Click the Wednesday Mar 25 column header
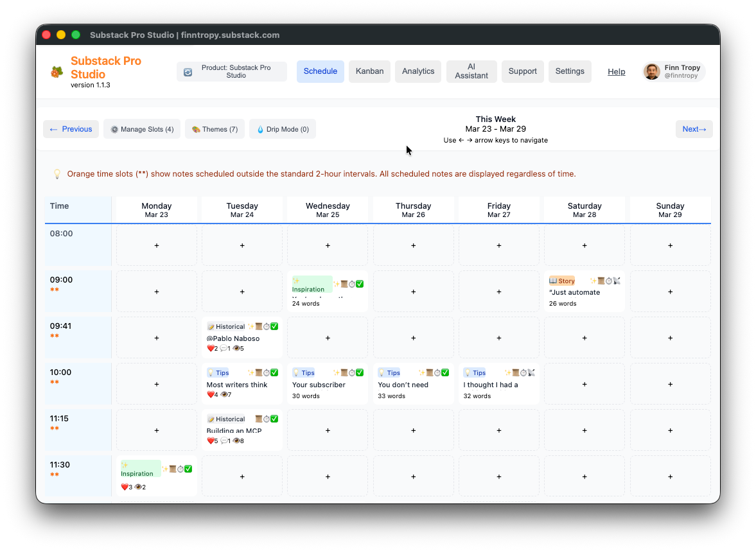 328,210
